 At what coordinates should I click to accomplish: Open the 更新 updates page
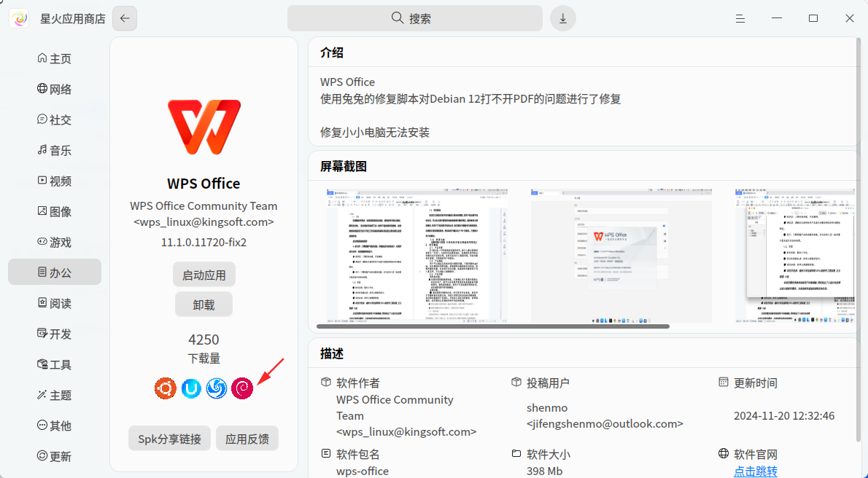click(54, 456)
